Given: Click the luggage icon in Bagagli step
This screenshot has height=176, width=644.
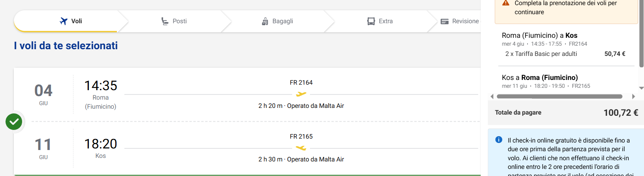Looking at the screenshot, I should [x=265, y=21].
